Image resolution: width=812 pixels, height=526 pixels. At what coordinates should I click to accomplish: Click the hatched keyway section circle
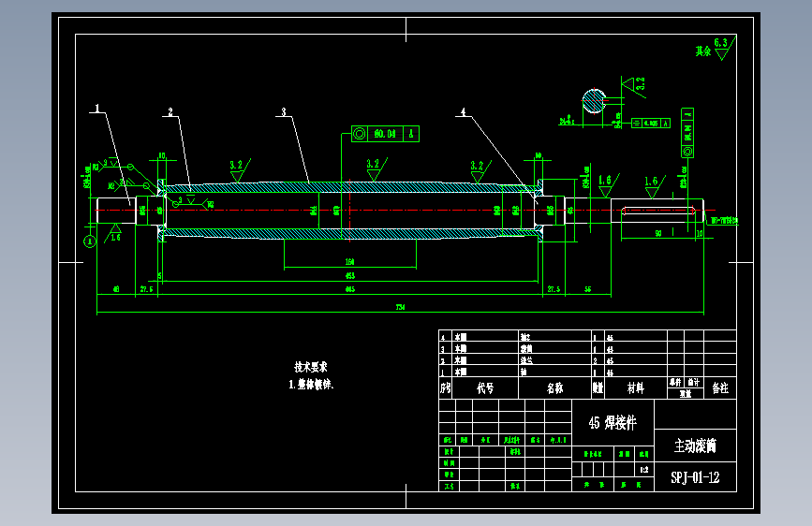click(x=594, y=101)
